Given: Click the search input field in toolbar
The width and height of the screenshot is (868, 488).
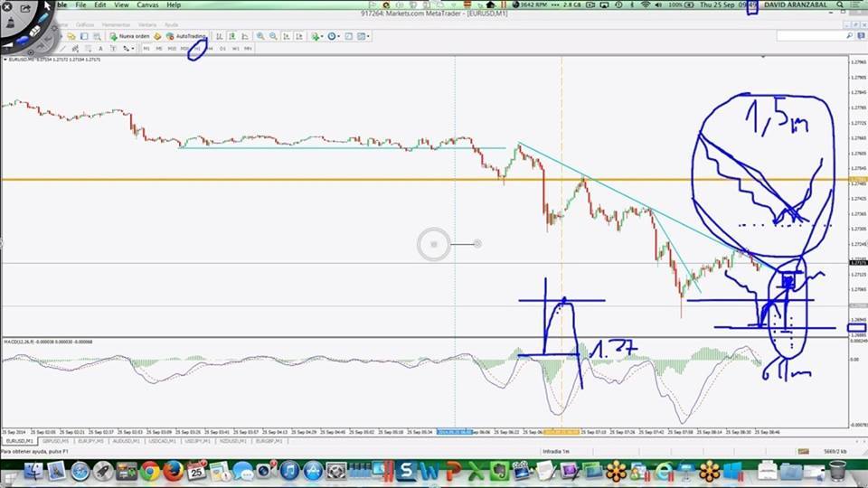Looking at the screenshot, I should [812, 36].
